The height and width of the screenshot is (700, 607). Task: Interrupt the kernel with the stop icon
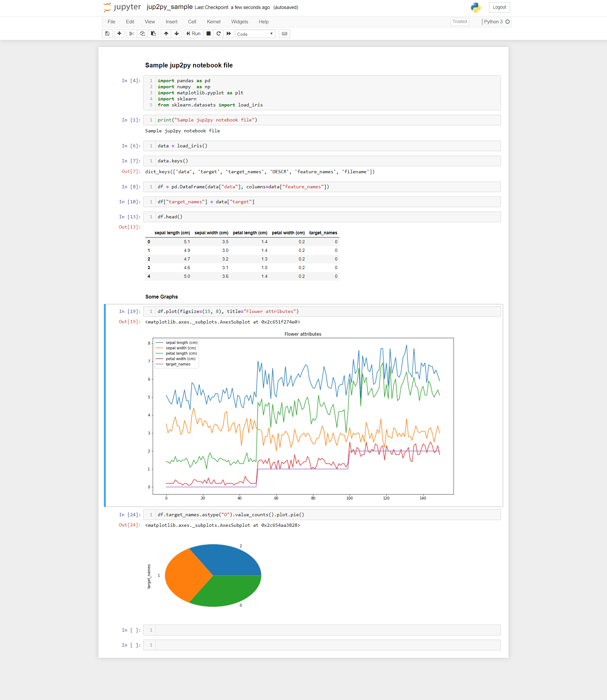click(208, 34)
